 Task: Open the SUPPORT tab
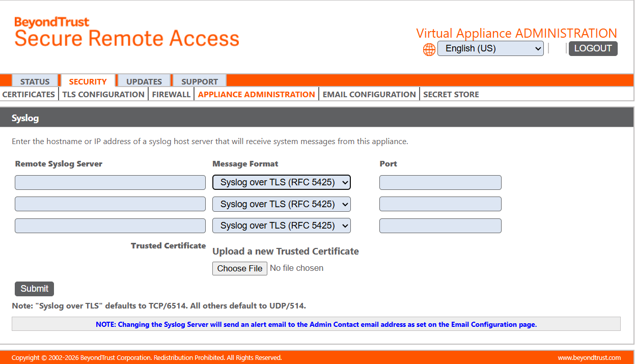tap(200, 81)
